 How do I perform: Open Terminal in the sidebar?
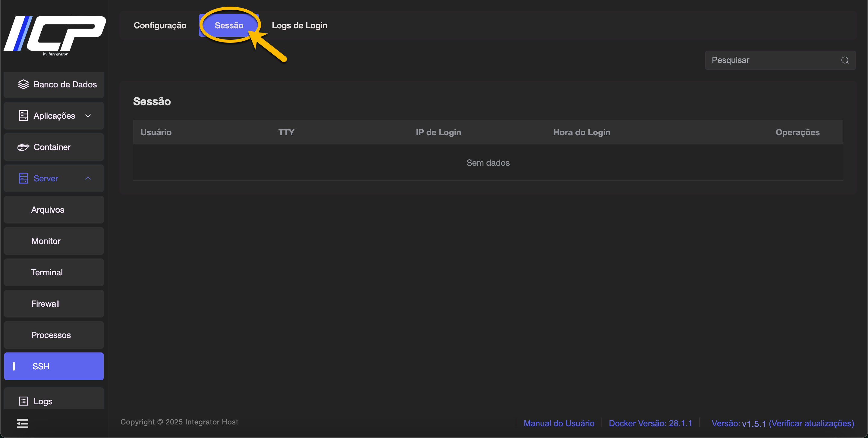pos(47,272)
